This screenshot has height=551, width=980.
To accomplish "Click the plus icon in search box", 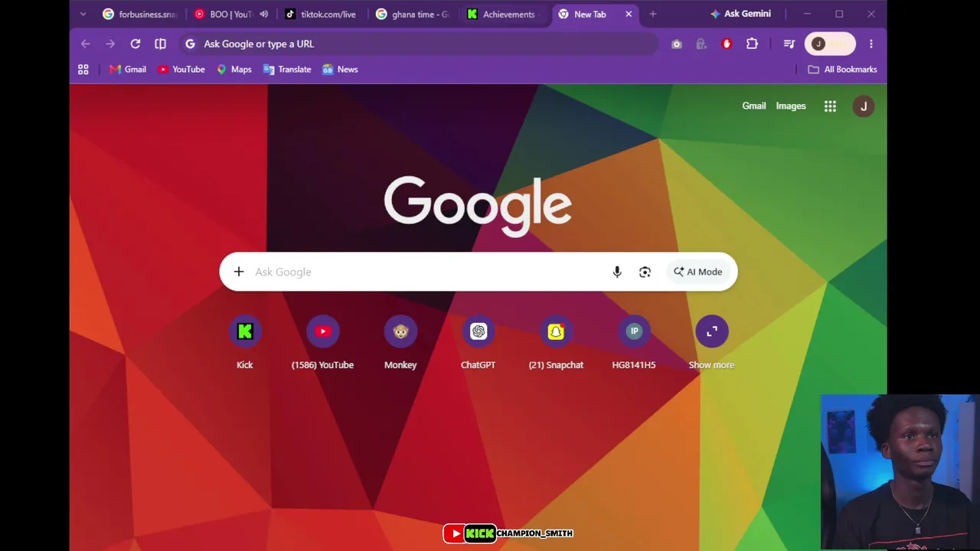I will point(239,272).
